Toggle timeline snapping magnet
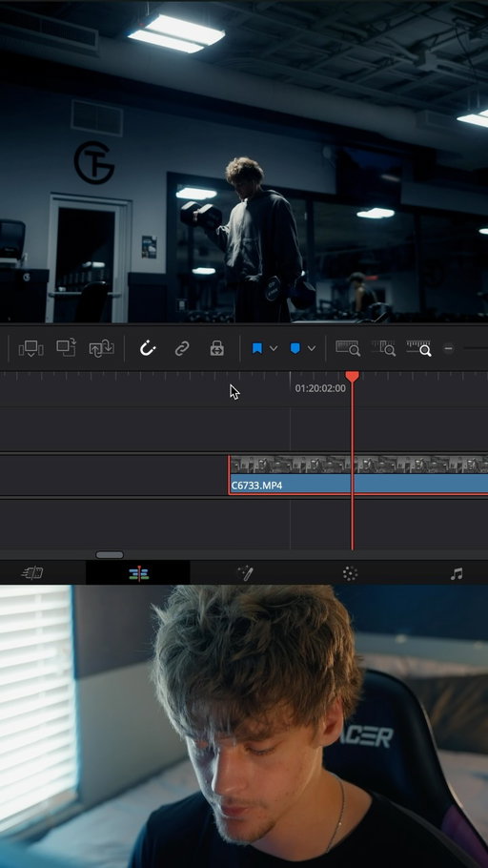 coord(148,348)
